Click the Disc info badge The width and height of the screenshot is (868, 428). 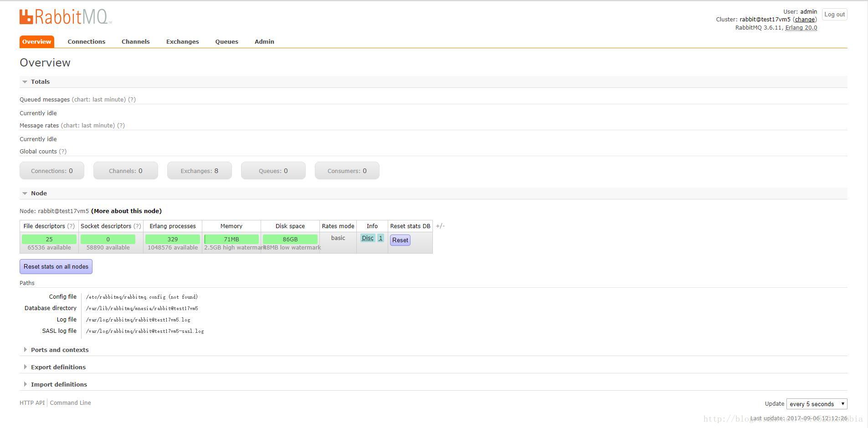pos(368,238)
